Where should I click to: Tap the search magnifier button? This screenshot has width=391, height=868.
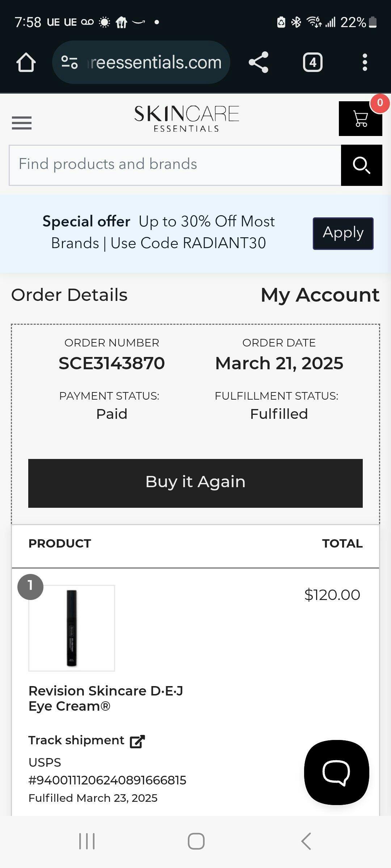coord(361,165)
